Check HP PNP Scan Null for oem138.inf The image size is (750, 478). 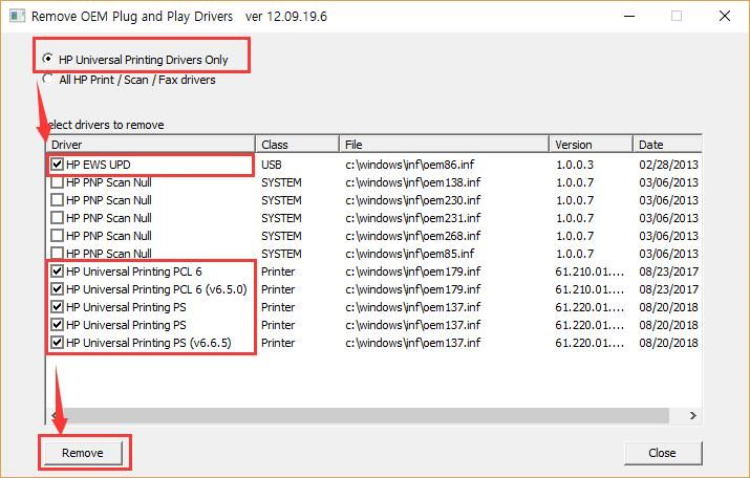[x=57, y=182]
